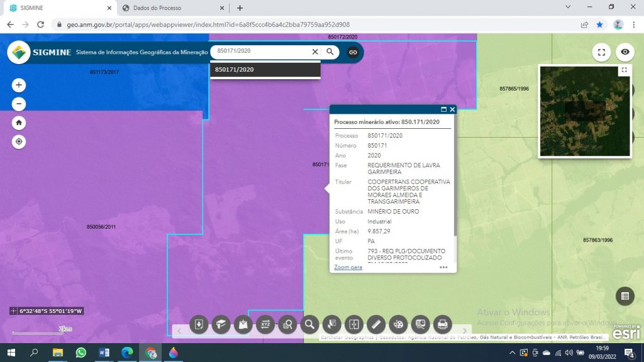The width and height of the screenshot is (644, 362).
Task: Click into the process search field
Action: [x=262, y=52]
